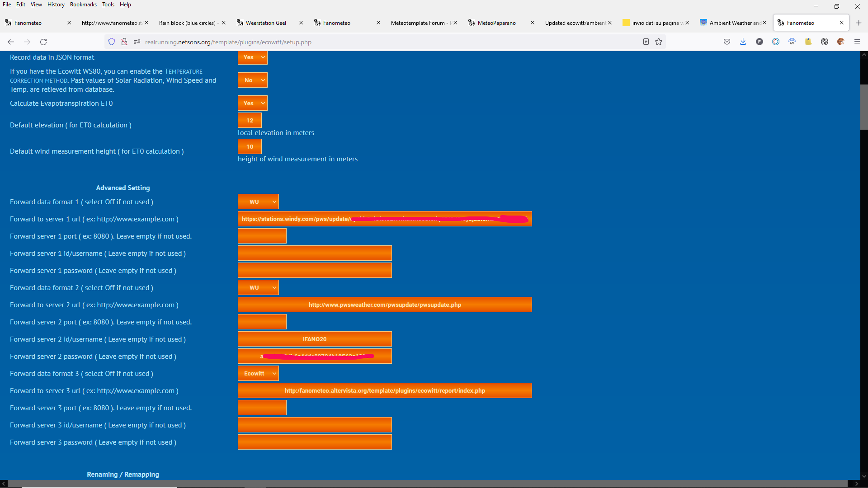Save page to Pocket
The image size is (868, 488).
(727, 42)
